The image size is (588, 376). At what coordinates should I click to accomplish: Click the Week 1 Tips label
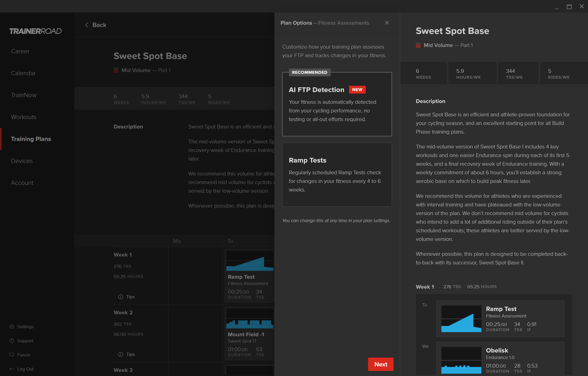131,297
